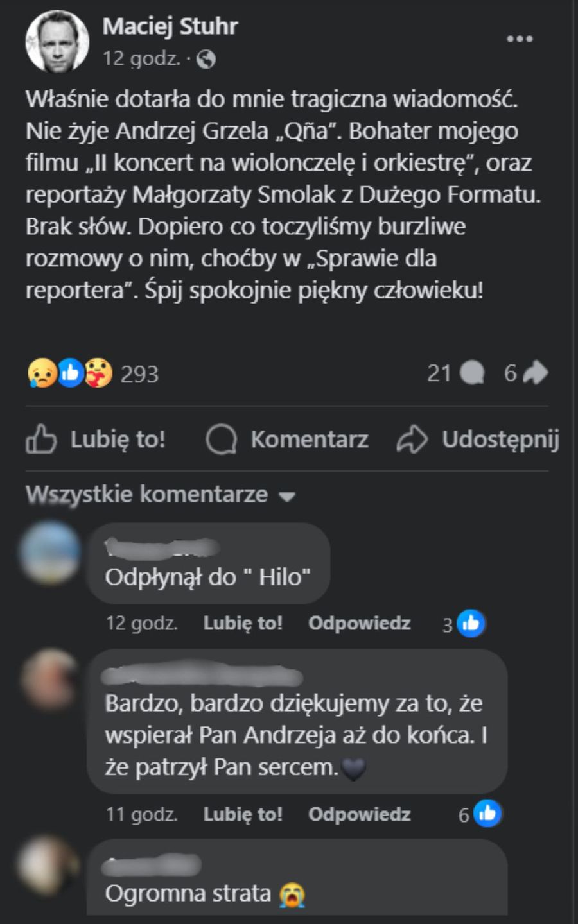Click the like badge on the Hilo comment
Image resolution: width=578 pixels, height=924 pixels.
[471, 624]
